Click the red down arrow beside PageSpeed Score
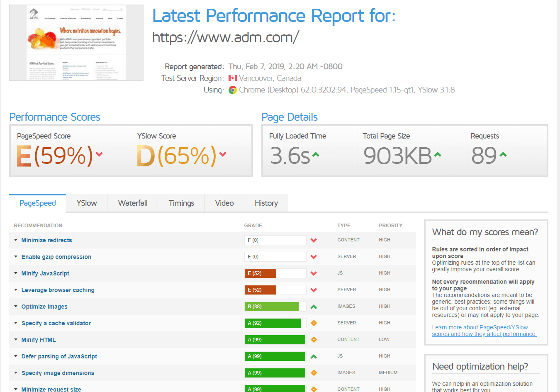 click(x=99, y=154)
